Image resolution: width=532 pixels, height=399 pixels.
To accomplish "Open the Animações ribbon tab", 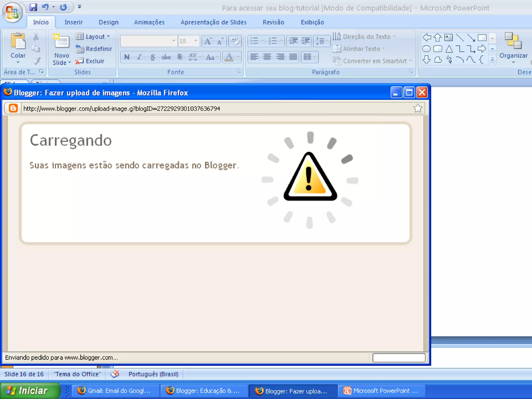I will pos(149,22).
